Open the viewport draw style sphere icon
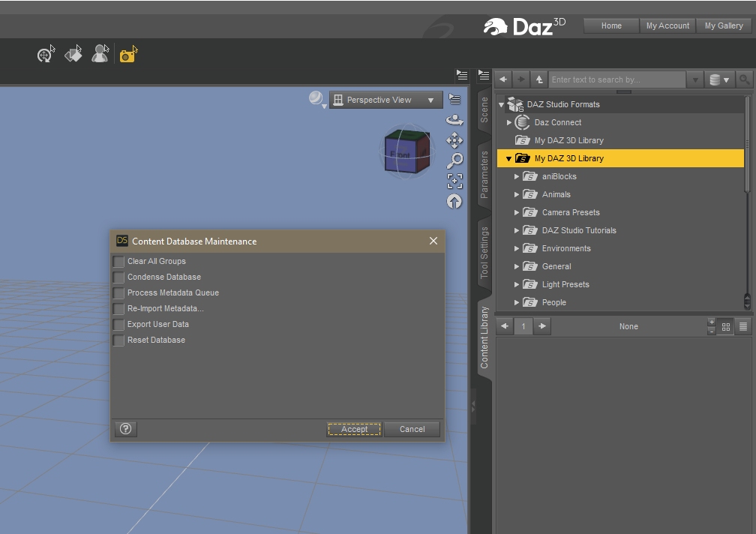The image size is (756, 534). tap(316, 99)
